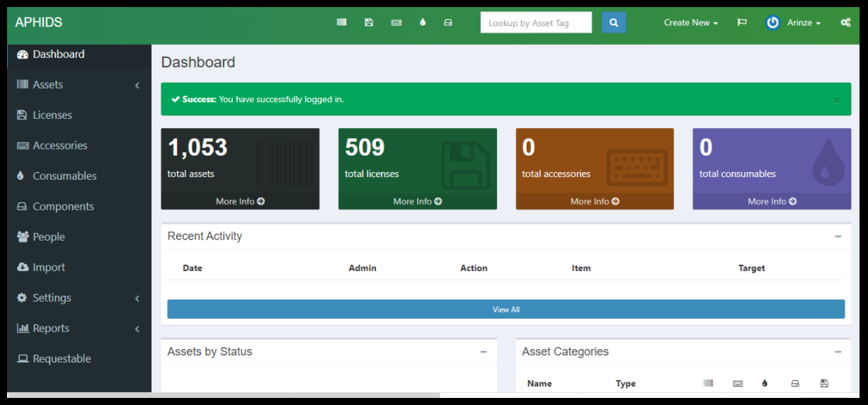Collapse the Recent Activity panel
Screen dimensions: 868x405
(838, 236)
